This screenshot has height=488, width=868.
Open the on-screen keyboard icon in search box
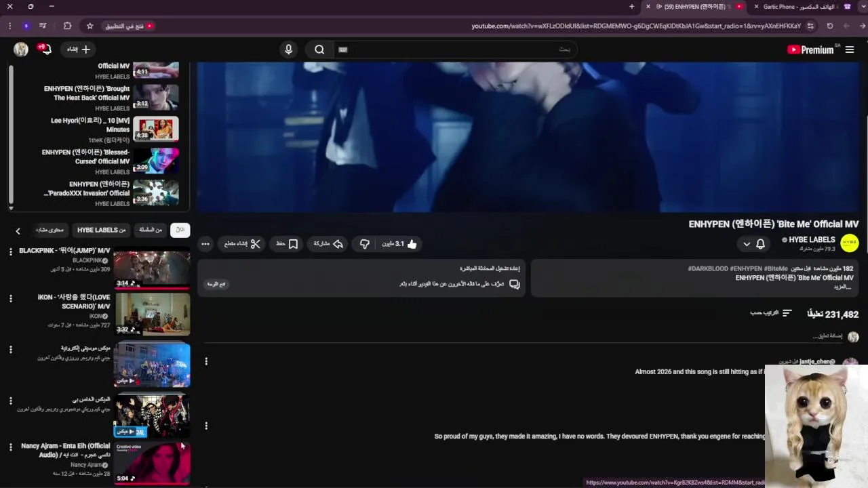click(x=343, y=49)
